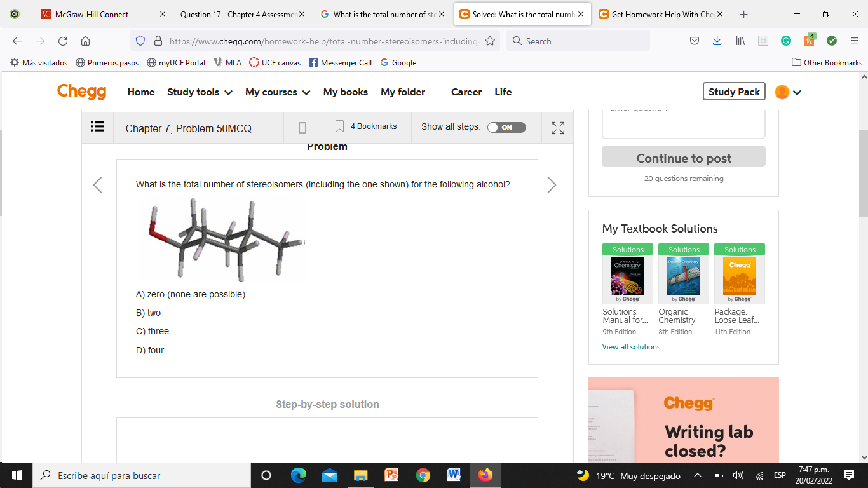Screen dimensions: 868x488
Task: Click the Firefox Search input field
Action: (x=578, y=41)
